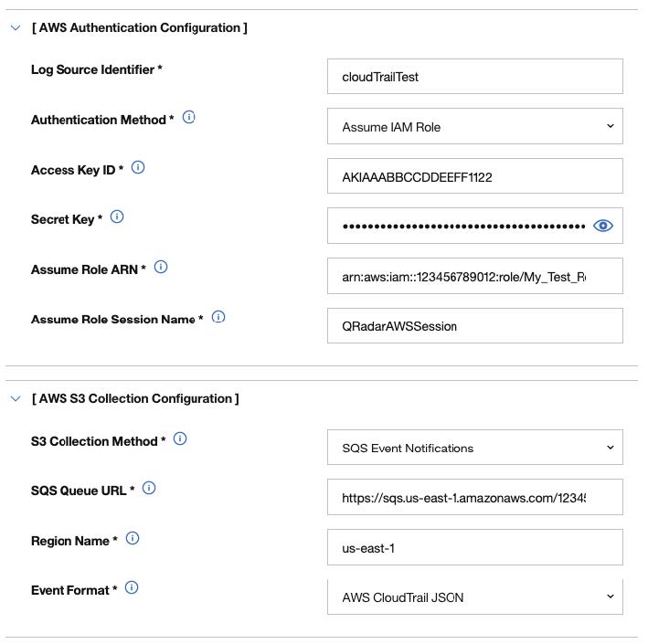Collapse the AWS Authentication Configuration section
This screenshot has width=648, height=644.
[x=15, y=27]
